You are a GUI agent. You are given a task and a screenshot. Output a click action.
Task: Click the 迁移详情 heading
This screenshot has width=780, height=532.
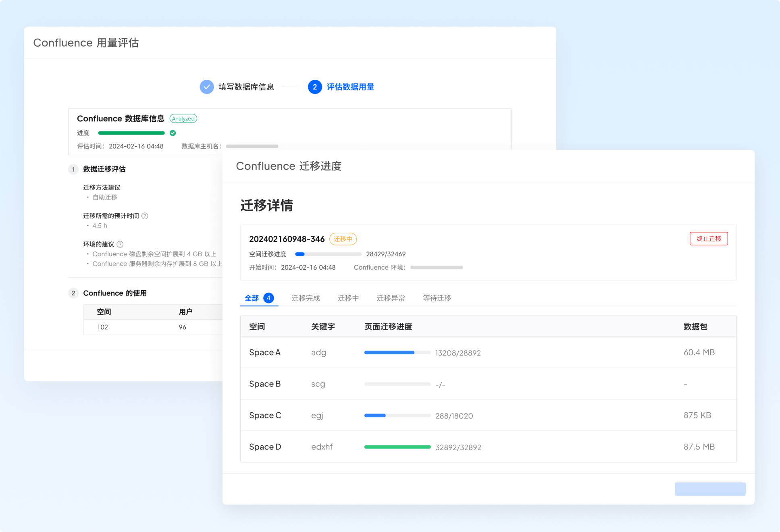[x=267, y=205]
